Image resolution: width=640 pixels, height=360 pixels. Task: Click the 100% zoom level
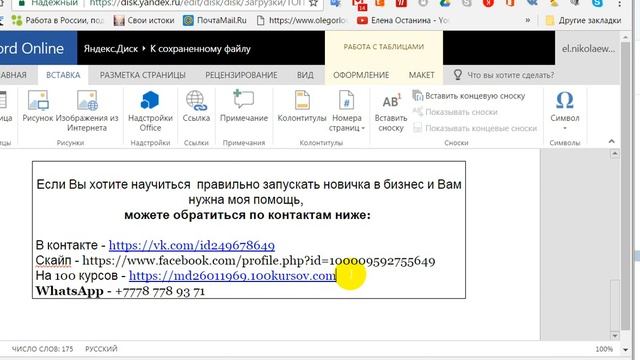click(604, 349)
